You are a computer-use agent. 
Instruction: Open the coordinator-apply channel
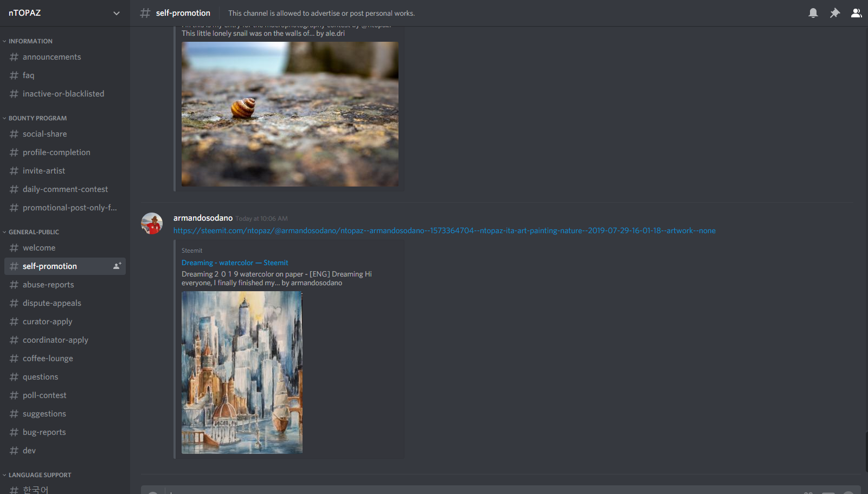[65, 340]
